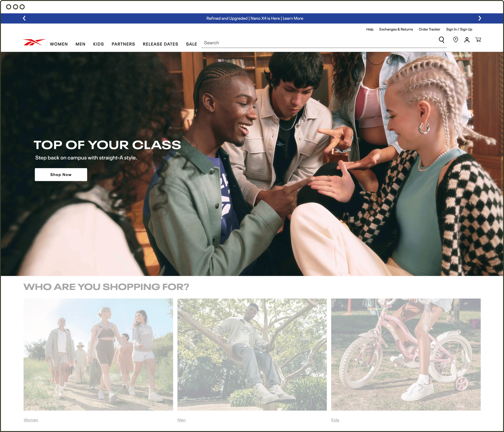Open the account profile icon
The image size is (504, 432).
click(x=467, y=40)
